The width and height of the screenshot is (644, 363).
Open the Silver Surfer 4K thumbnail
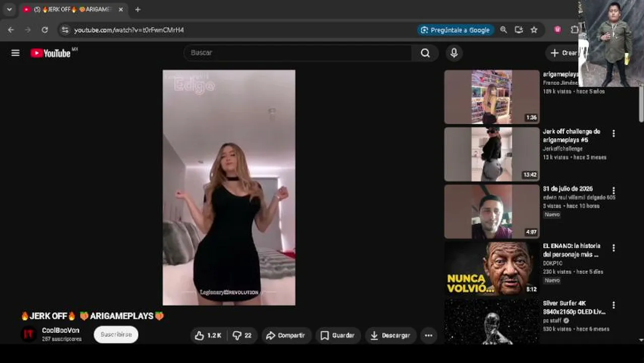click(x=492, y=322)
